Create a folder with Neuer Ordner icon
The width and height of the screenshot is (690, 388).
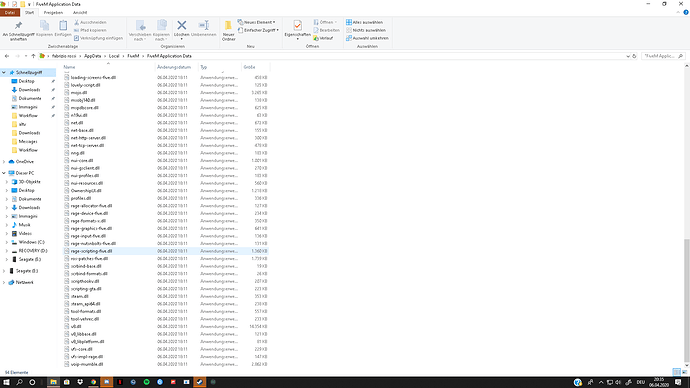coord(228,26)
